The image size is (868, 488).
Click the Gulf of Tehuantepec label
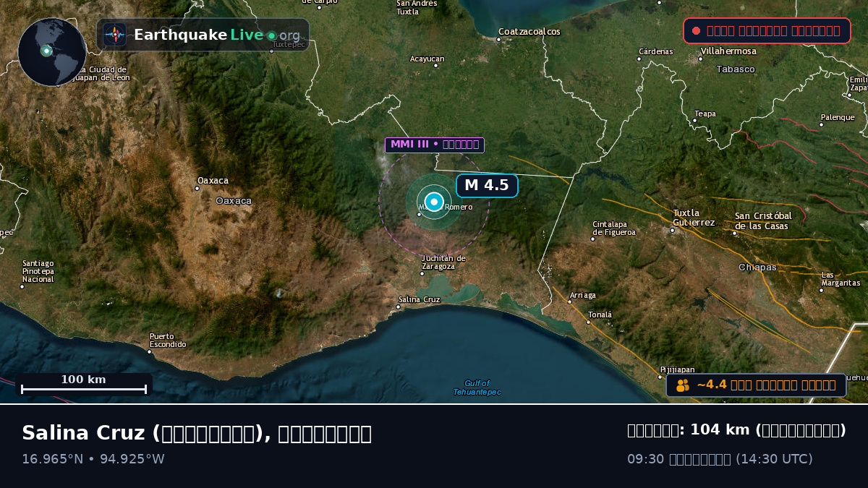point(477,388)
